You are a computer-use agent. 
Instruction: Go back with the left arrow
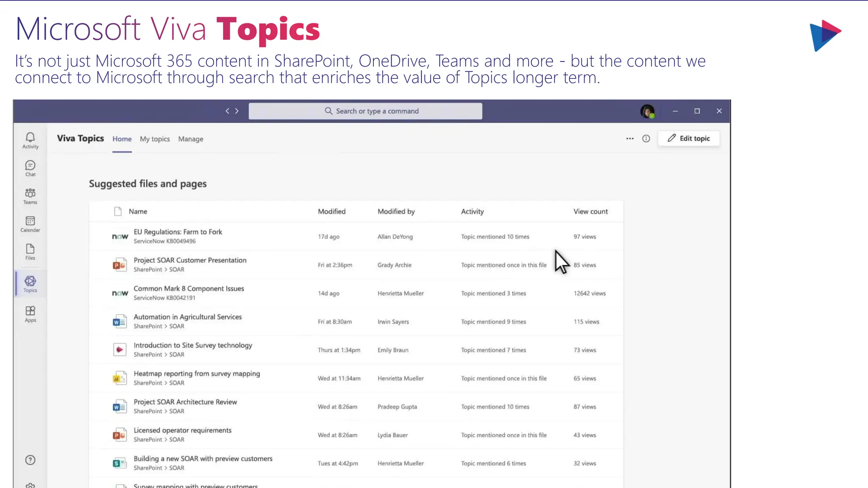228,111
